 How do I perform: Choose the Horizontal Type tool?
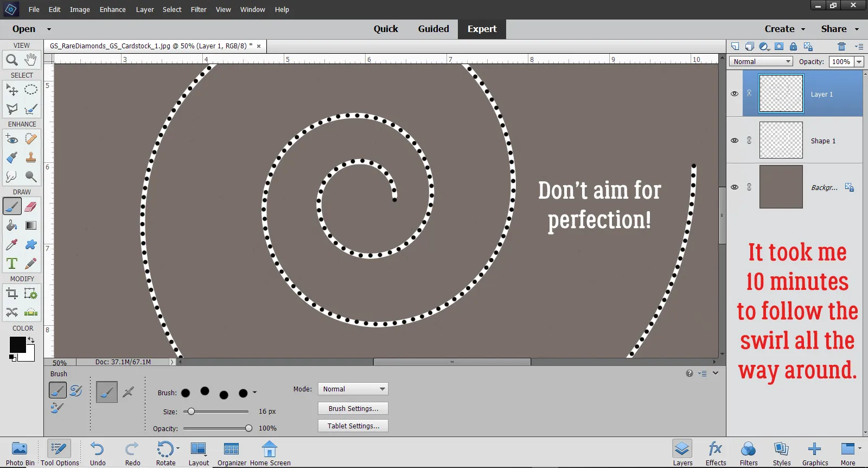pyautogui.click(x=11, y=264)
